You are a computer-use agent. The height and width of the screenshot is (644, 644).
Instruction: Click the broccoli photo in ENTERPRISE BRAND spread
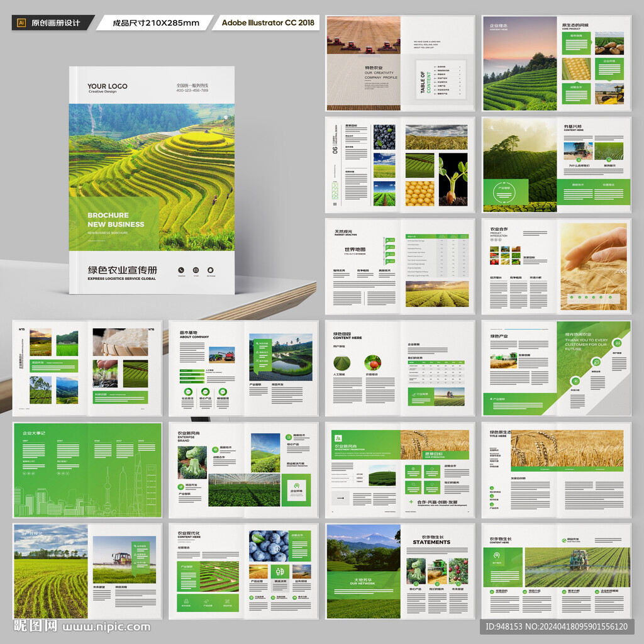[x=192, y=462]
